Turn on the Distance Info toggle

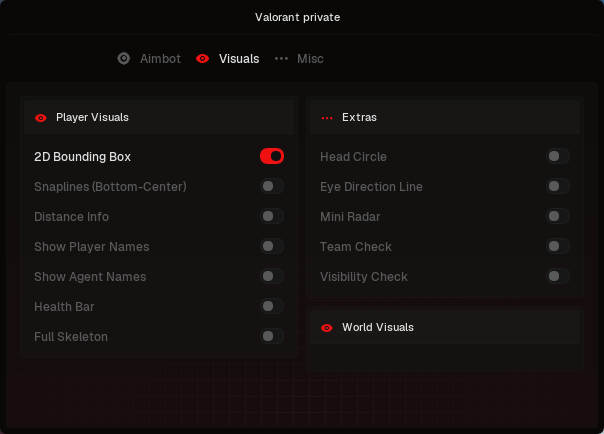coord(272,216)
